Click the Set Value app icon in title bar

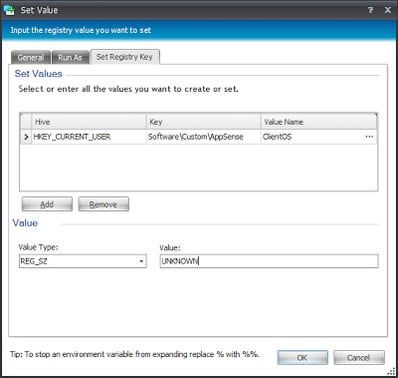(9, 10)
